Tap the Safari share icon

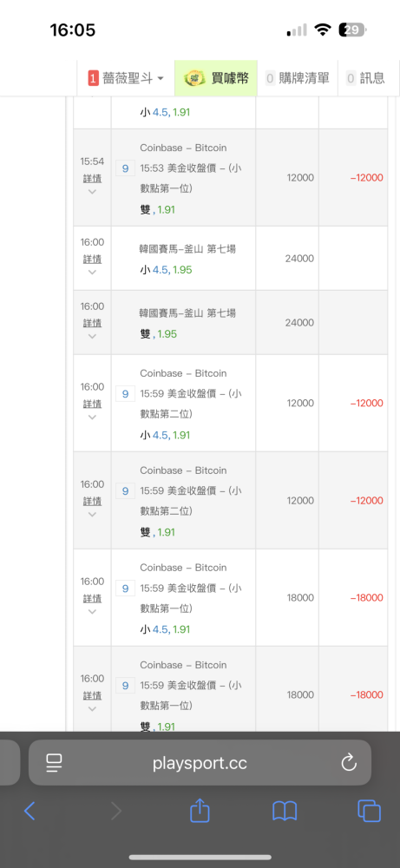[x=200, y=811]
